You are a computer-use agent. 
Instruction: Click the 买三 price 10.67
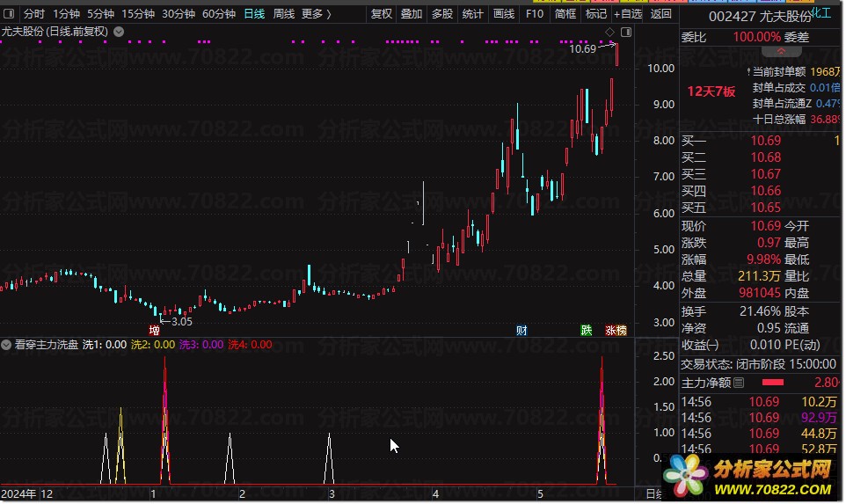pyautogui.click(x=766, y=174)
